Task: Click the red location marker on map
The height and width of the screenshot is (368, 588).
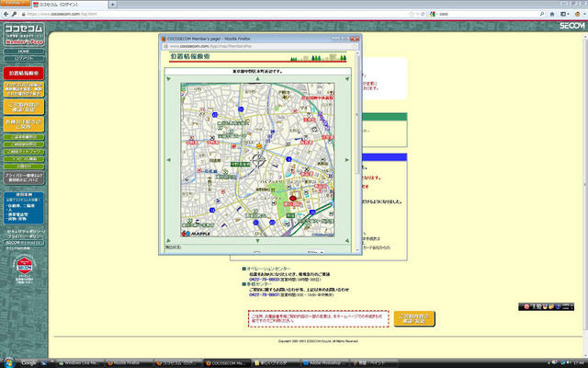Action: pos(294,198)
